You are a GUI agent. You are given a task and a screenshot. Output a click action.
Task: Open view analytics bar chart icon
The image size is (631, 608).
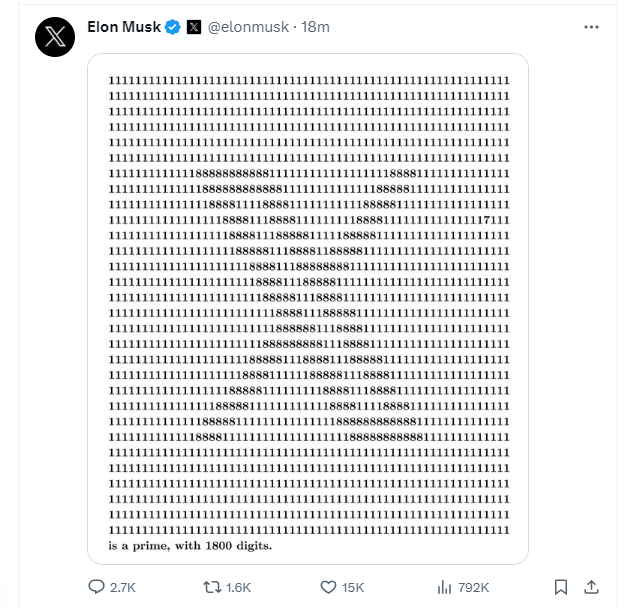444,587
